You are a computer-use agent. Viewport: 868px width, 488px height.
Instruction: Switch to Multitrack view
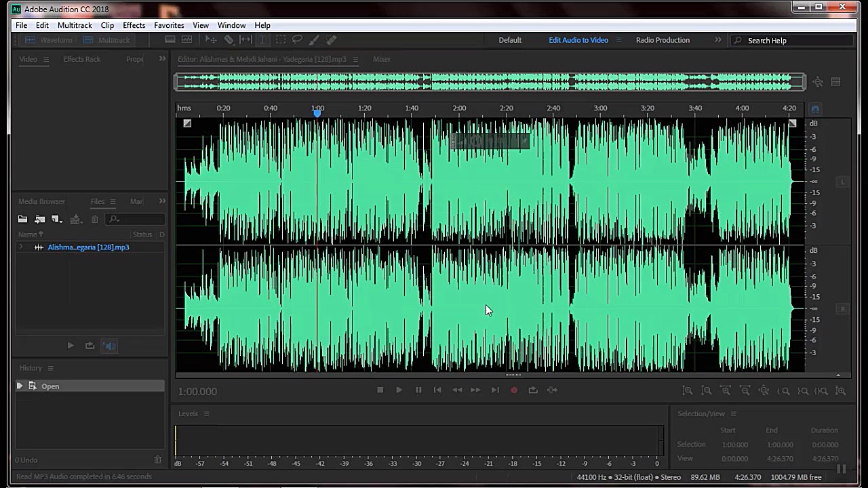tap(106, 40)
